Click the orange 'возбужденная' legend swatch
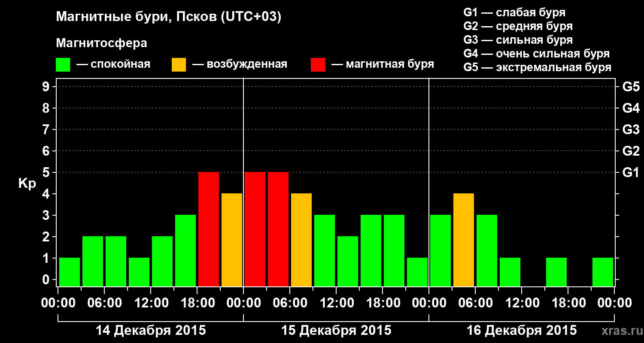 point(179,64)
